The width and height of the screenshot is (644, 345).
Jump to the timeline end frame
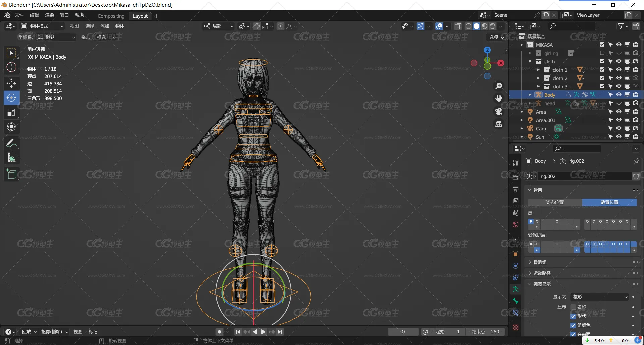point(280,332)
